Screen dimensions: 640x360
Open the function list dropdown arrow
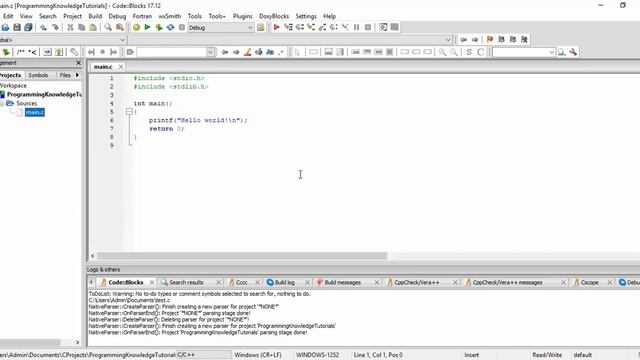pyautogui.click(x=448, y=40)
